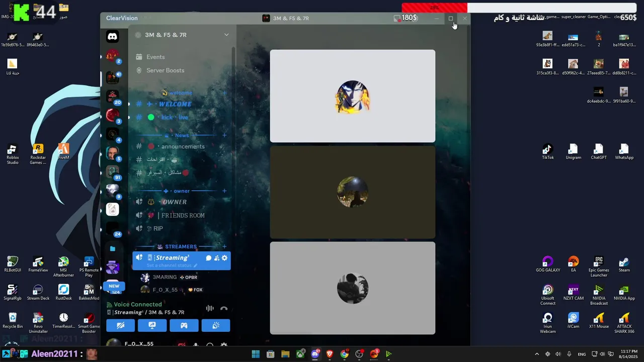Open the مشاكل السيرفر channel

coord(182,172)
